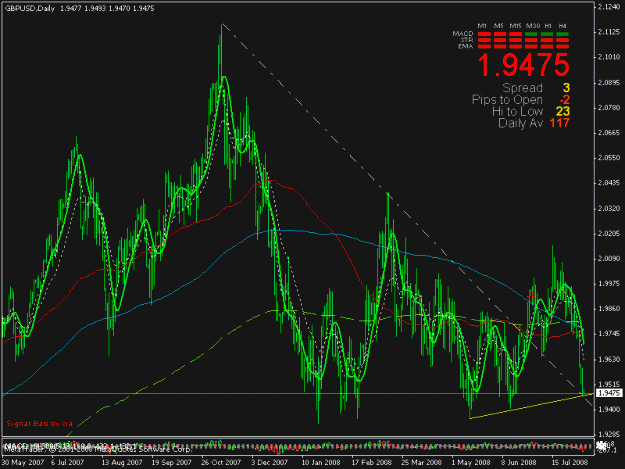Click the M5 timeframe label
Screen dimensions: 625x469
(499, 26)
